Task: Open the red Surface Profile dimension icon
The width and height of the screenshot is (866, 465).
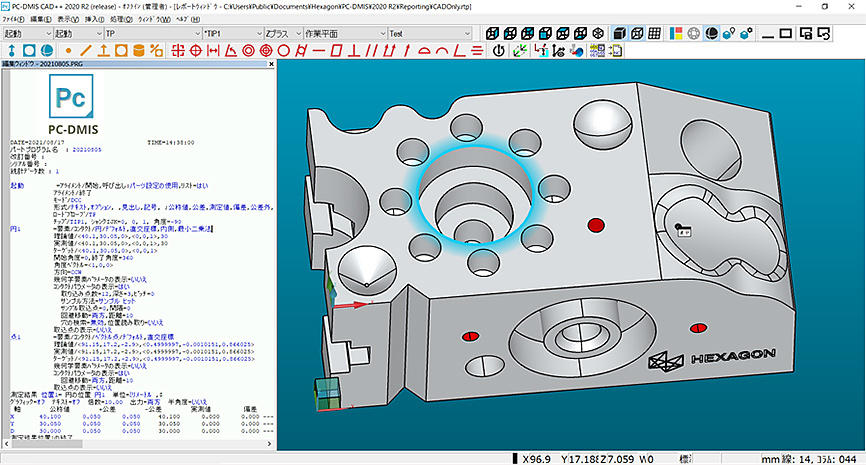Action: coord(425,51)
